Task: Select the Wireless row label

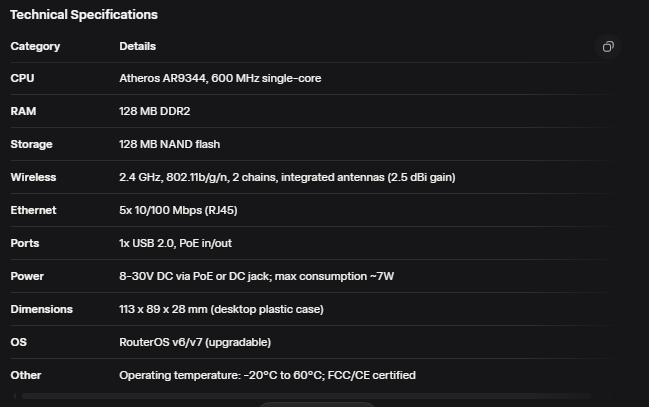Action: 33,177
